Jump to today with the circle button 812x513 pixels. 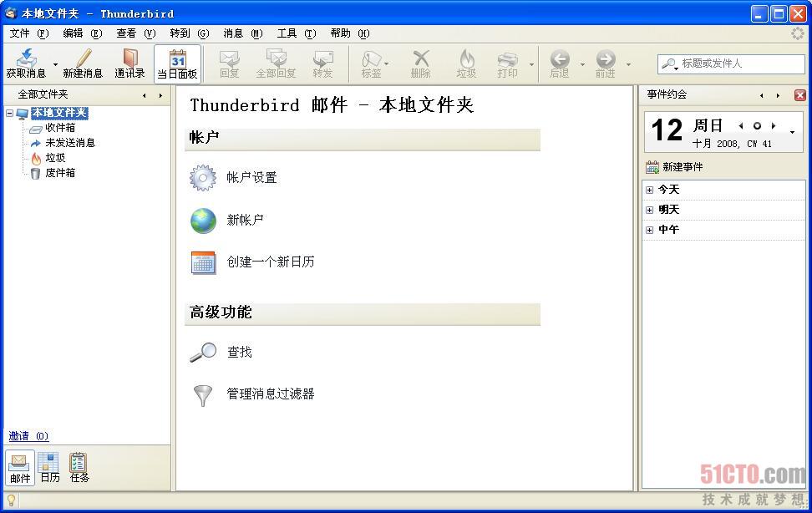click(x=757, y=126)
